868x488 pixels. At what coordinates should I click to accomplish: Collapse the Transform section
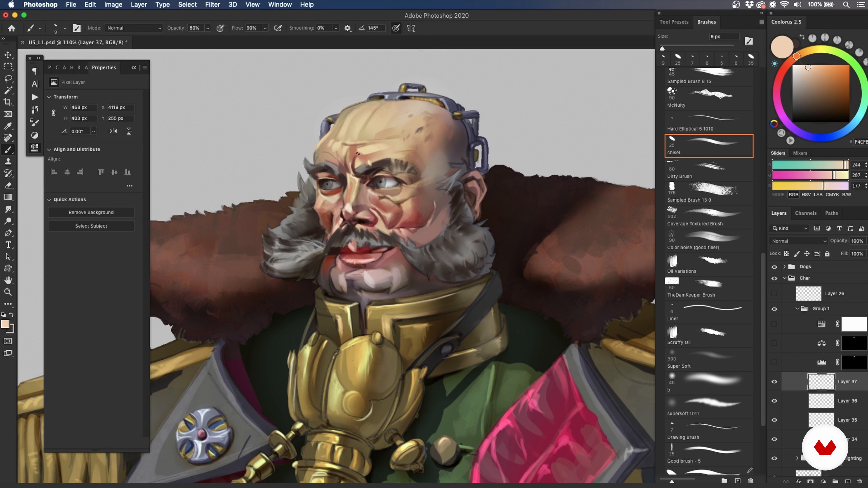[49, 97]
